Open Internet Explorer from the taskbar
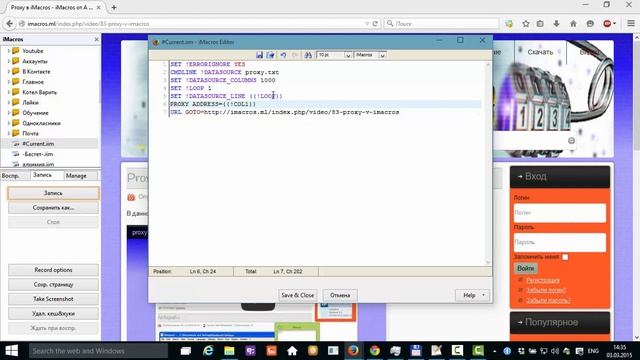 point(209,351)
